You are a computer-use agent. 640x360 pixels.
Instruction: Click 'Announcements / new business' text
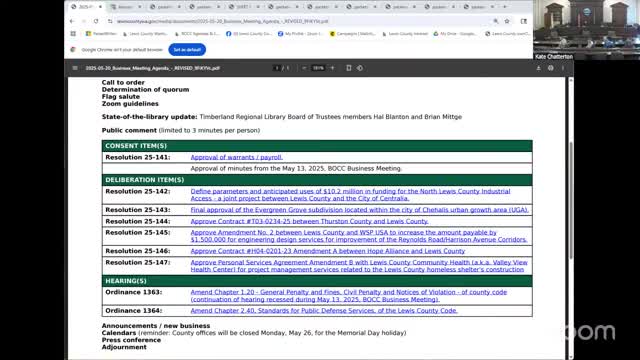[x=156, y=326]
